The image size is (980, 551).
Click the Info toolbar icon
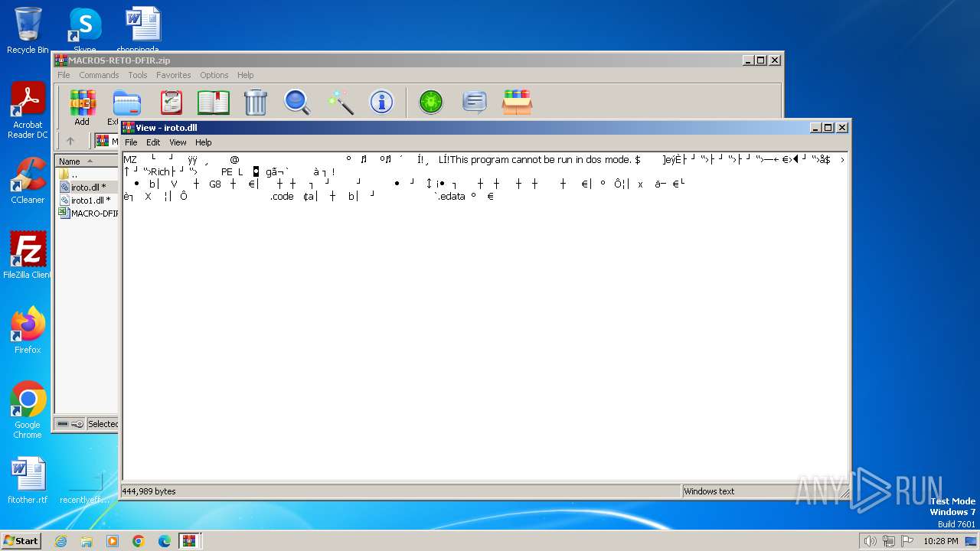click(x=381, y=102)
